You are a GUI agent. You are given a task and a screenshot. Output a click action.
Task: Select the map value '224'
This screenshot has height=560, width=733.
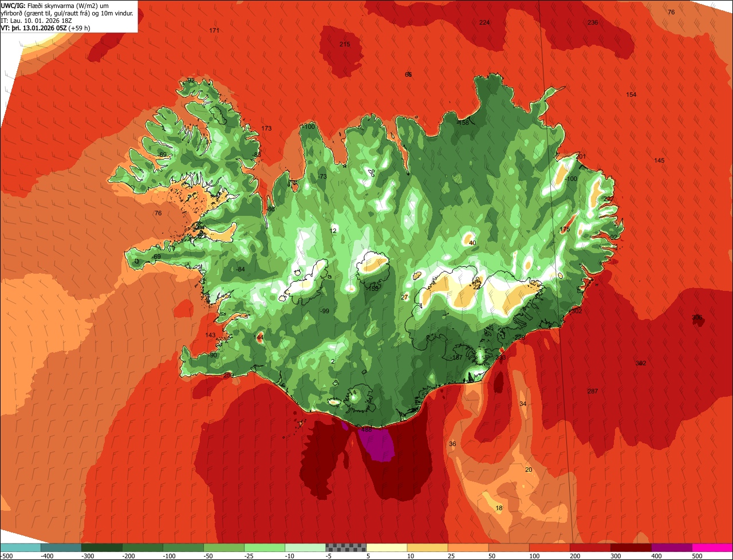pyautogui.click(x=484, y=22)
